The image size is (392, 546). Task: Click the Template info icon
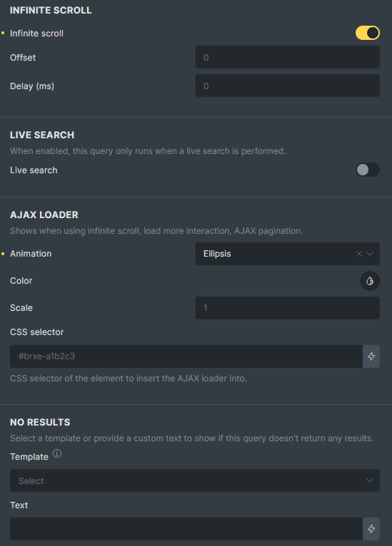pyautogui.click(x=57, y=454)
